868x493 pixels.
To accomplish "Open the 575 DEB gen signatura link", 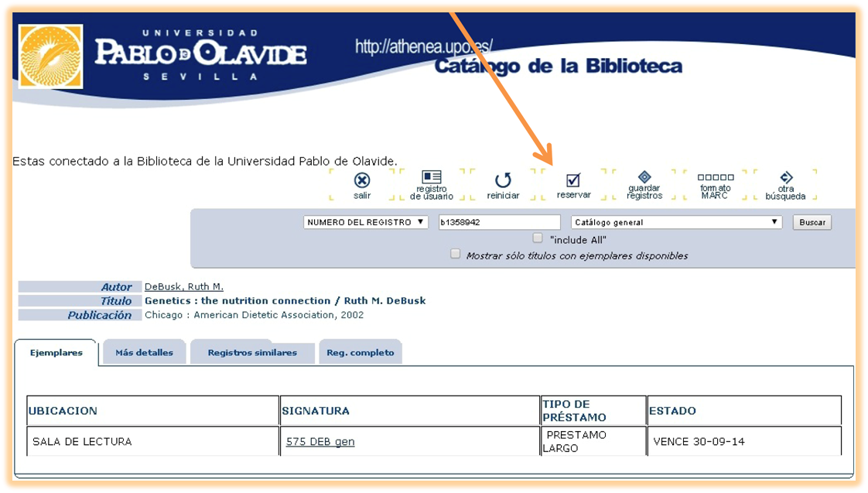I will pyautogui.click(x=320, y=441).
